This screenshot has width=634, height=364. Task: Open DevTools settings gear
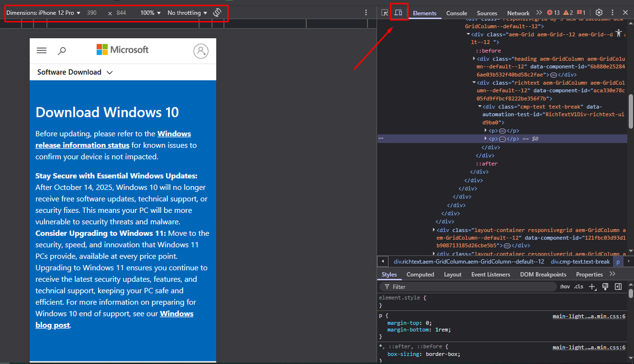pyautogui.click(x=599, y=13)
